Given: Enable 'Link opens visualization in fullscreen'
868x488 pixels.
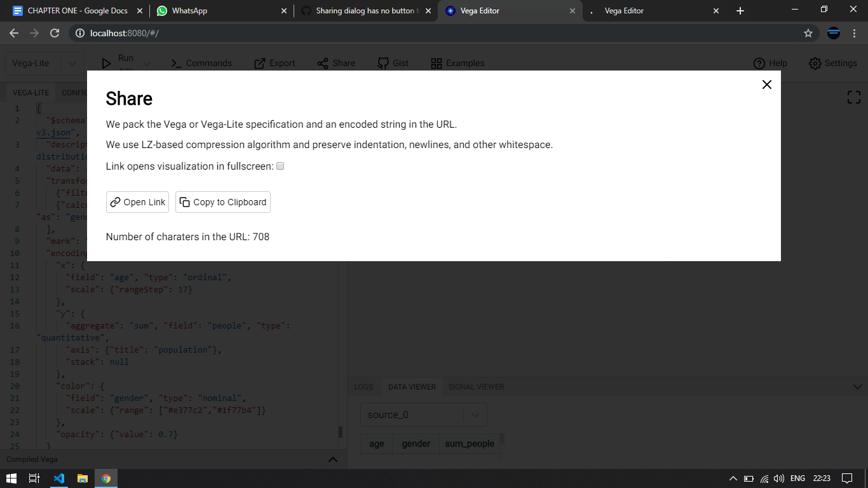Looking at the screenshot, I should point(280,166).
